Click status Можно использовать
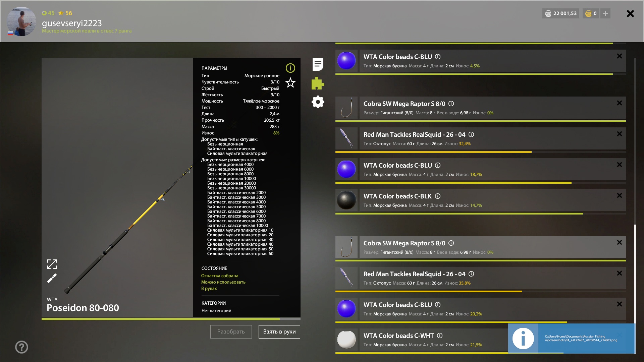The width and height of the screenshot is (644, 362). pos(223,282)
